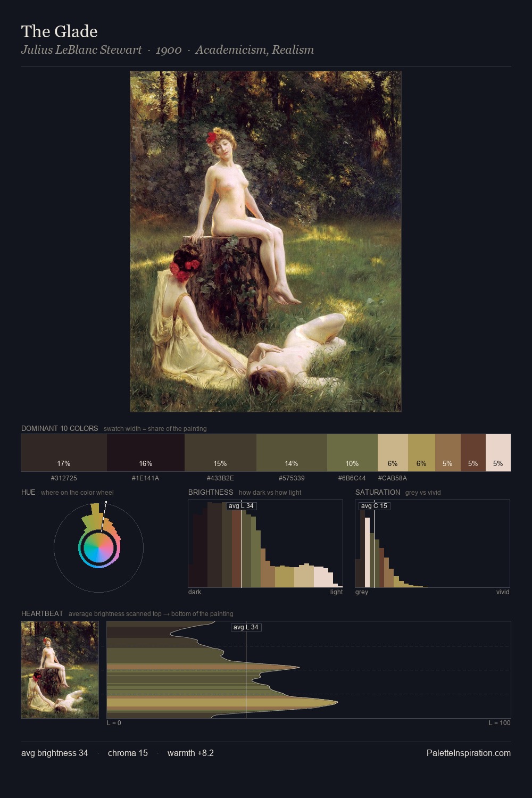Click the hue color wheel
Viewport: 532px width, 798px height.
(x=98, y=547)
